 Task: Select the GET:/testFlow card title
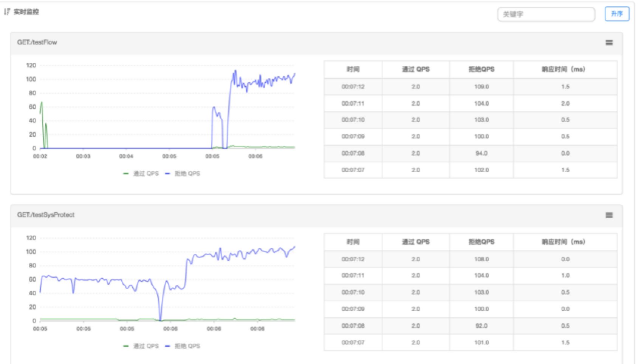click(37, 42)
